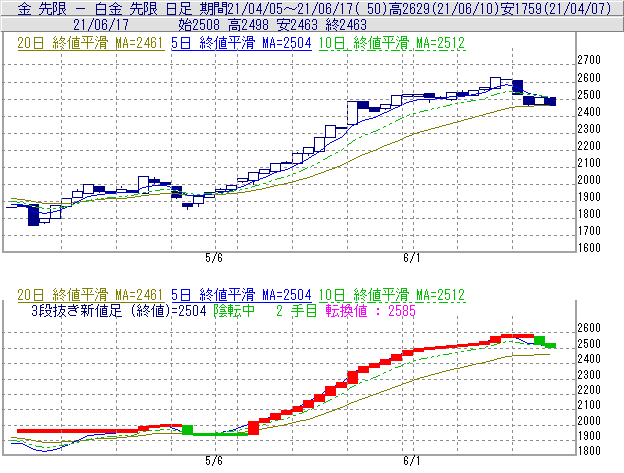Image resolution: width=624 pixels, height=473 pixels.
Task: Click the green block near 1950 before 5/6
Action: point(187,430)
